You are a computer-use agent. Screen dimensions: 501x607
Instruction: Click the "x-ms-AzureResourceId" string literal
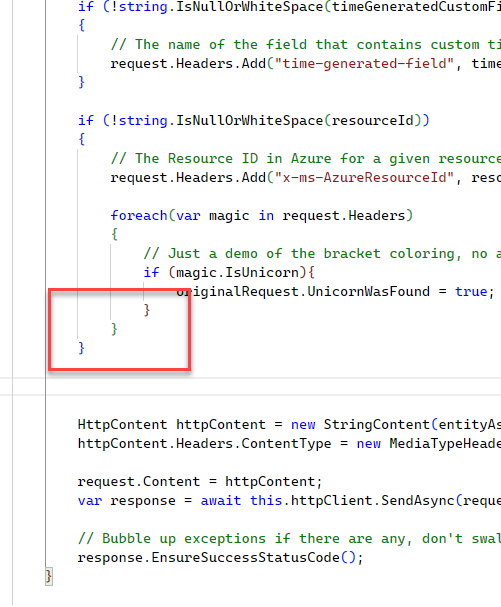[x=364, y=178]
